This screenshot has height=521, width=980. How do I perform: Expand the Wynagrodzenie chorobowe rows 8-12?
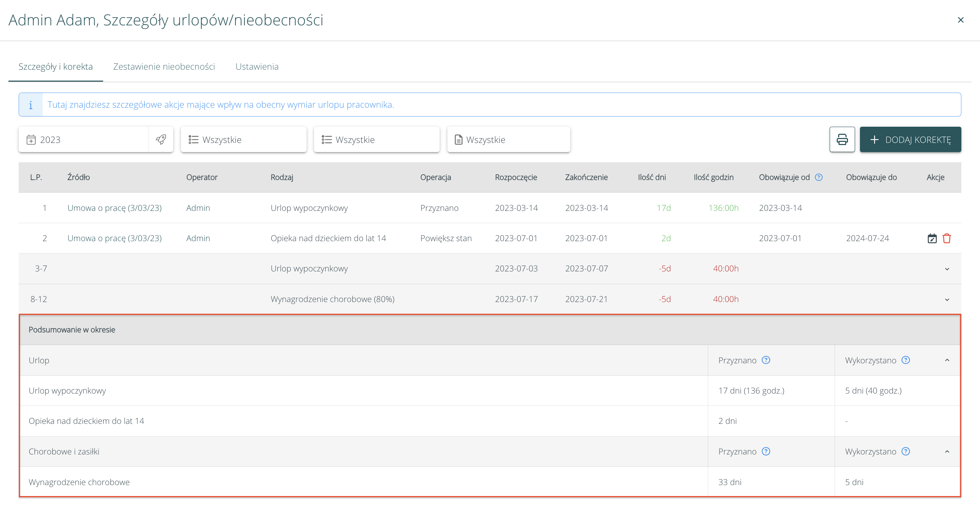947,300
